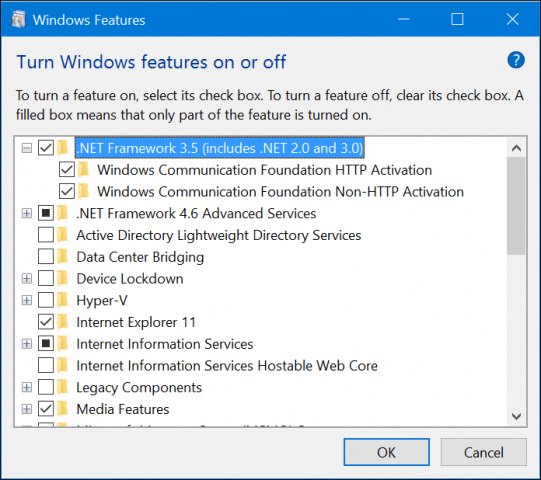This screenshot has height=480, width=541.
Task: Select .NET Framework 4.6 Advanced Services label
Action: click(196, 214)
